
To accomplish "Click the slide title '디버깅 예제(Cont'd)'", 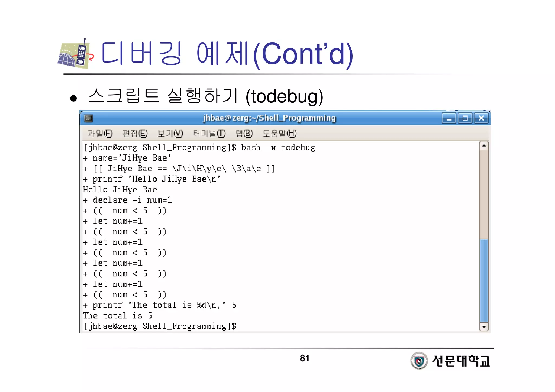I will point(227,54).
